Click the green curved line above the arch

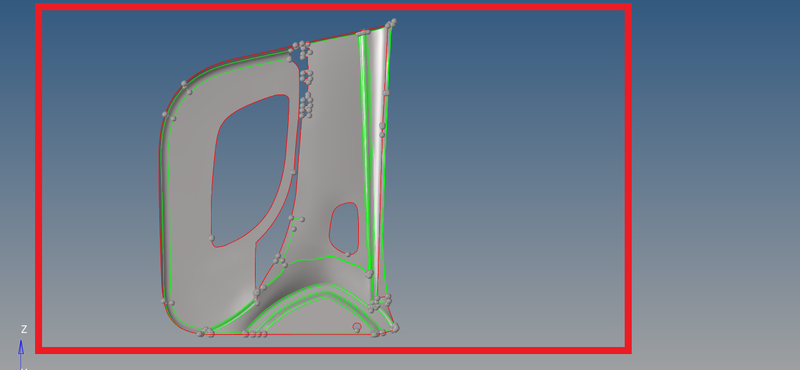tap(327, 259)
